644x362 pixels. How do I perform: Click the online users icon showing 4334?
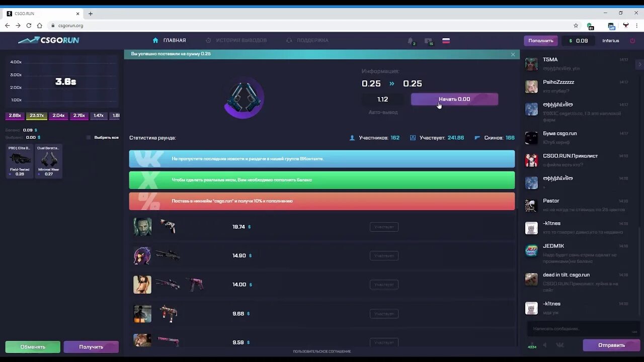(x=532, y=345)
